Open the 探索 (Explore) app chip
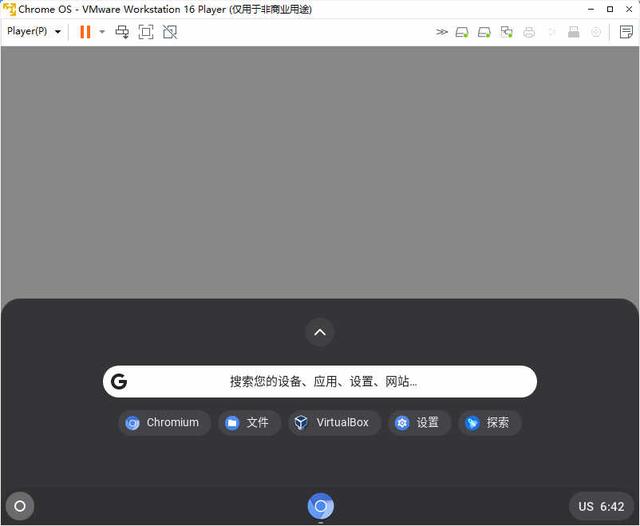 click(490, 423)
